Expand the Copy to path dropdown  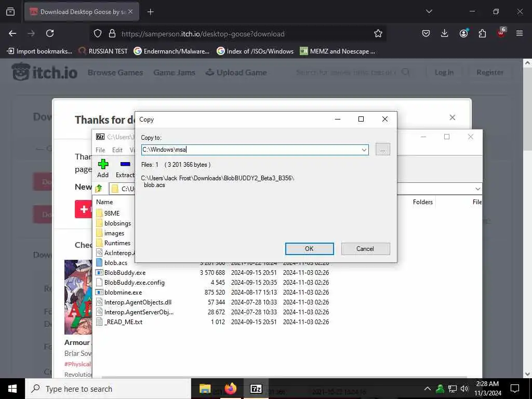364,150
